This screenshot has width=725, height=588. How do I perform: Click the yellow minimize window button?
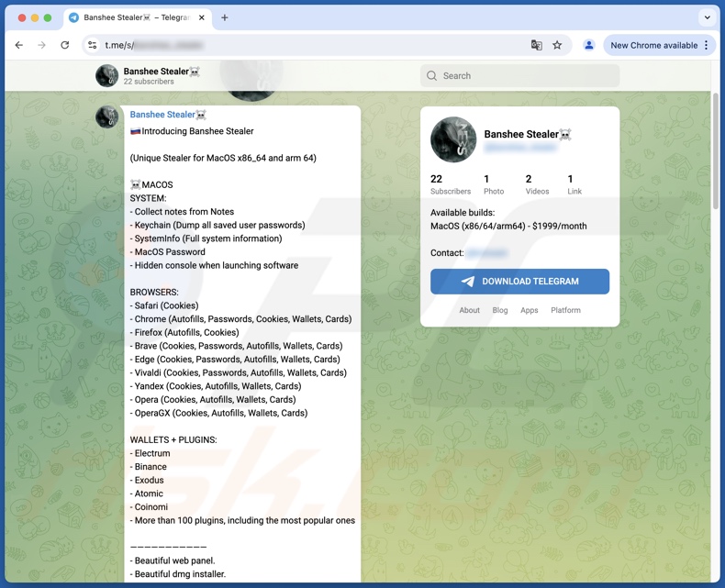35,17
